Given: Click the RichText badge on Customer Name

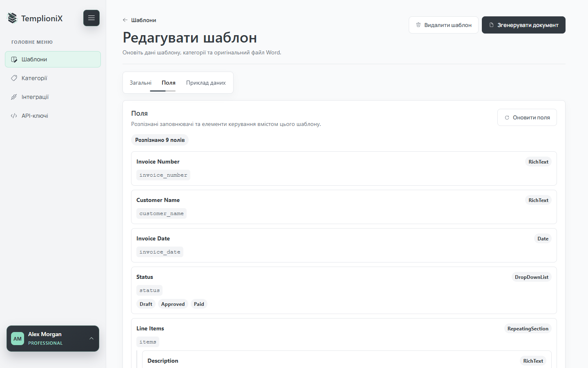Looking at the screenshot, I should click(538, 200).
